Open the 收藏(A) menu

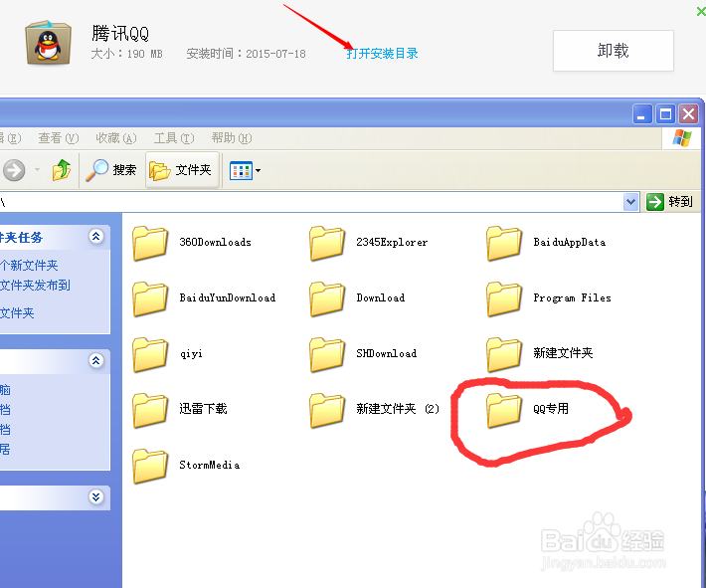tap(116, 138)
